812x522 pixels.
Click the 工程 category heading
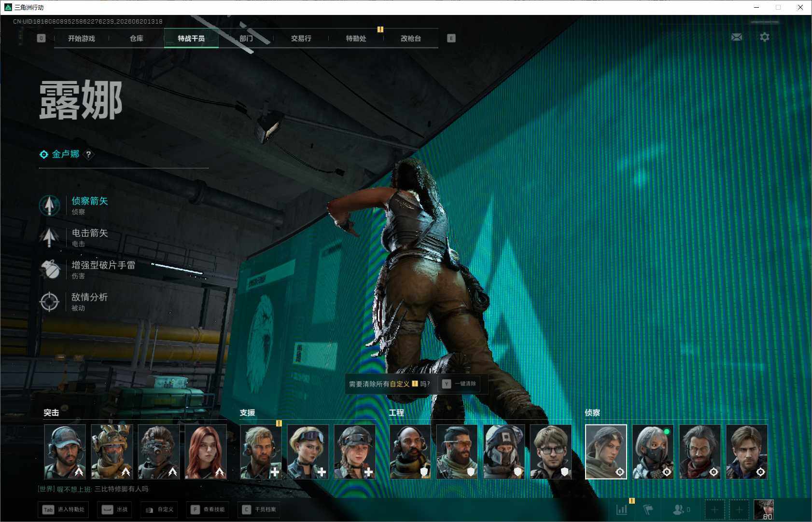pos(396,413)
